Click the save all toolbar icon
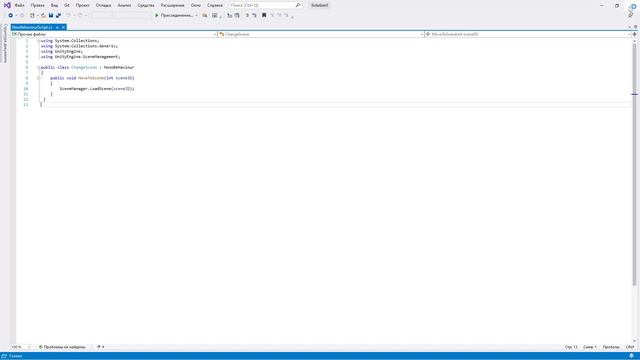The width and height of the screenshot is (640, 360). [58, 16]
